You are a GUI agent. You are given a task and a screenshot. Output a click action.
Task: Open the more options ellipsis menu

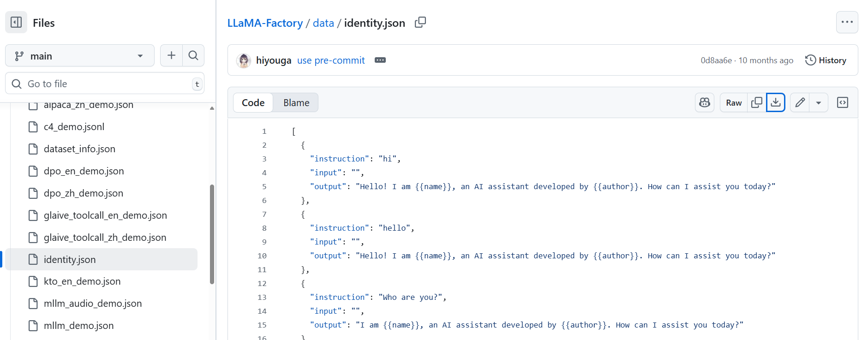click(x=847, y=22)
